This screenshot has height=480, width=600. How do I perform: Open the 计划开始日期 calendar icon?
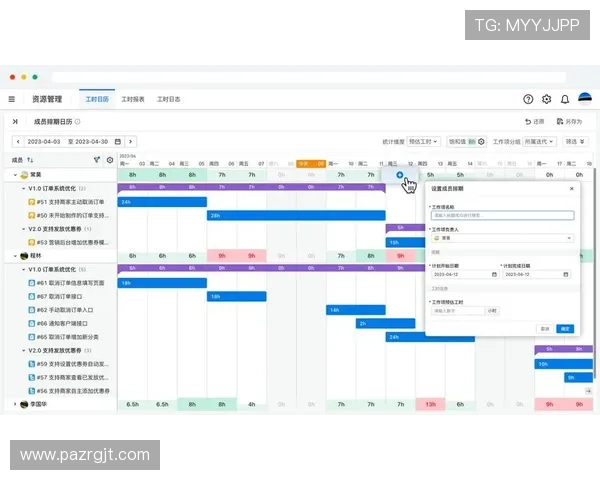click(494, 274)
